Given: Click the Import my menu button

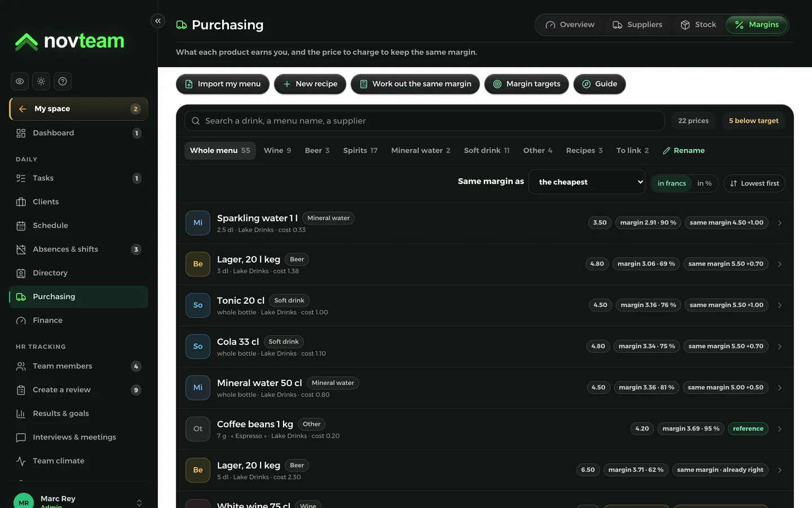Looking at the screenshot, I should coord(223,84).
